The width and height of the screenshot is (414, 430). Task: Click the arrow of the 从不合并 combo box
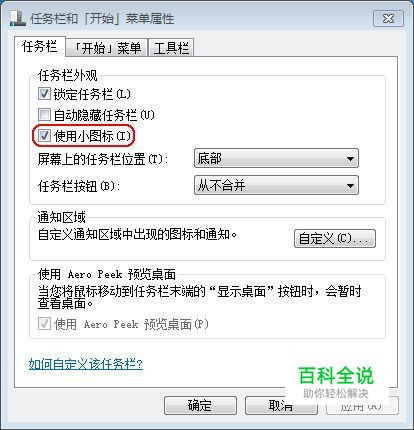(x=350, y=185)
